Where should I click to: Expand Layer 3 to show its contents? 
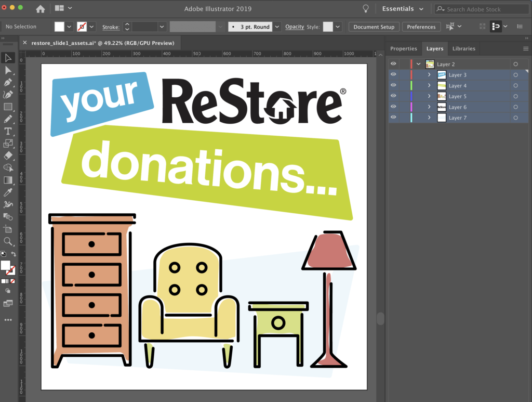tap(430, 75)
